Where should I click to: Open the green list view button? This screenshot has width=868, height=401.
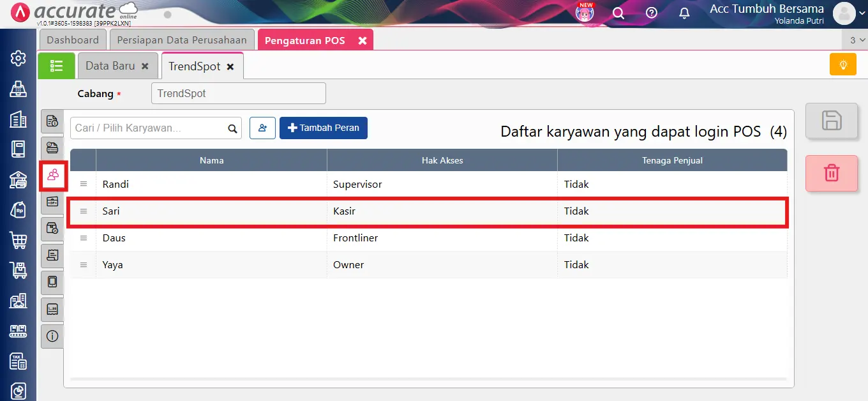tap(56, 66)
